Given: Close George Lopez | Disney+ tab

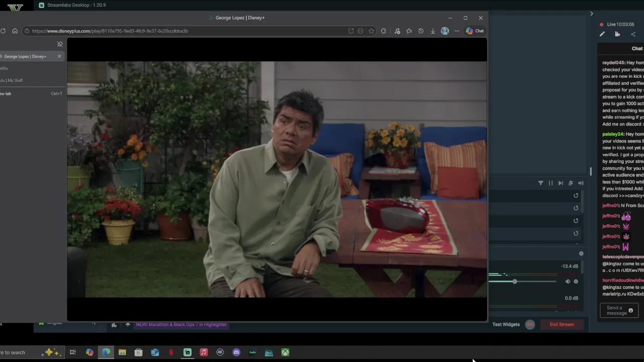Looking at the screenshot, I should 59,56.
